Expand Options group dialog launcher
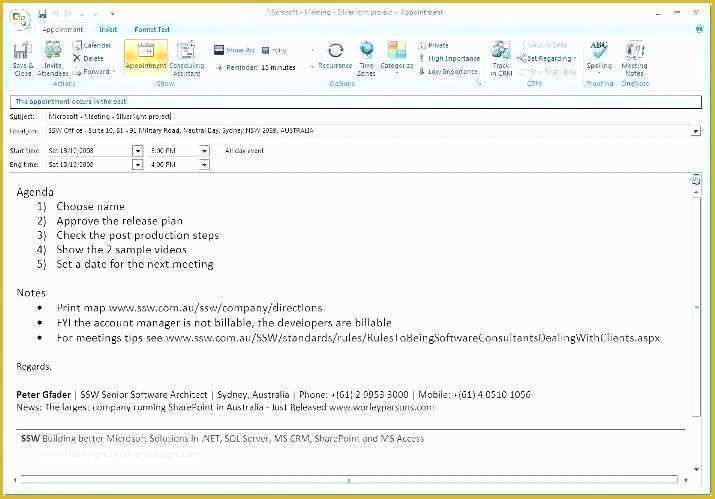 tap(479, 83)
